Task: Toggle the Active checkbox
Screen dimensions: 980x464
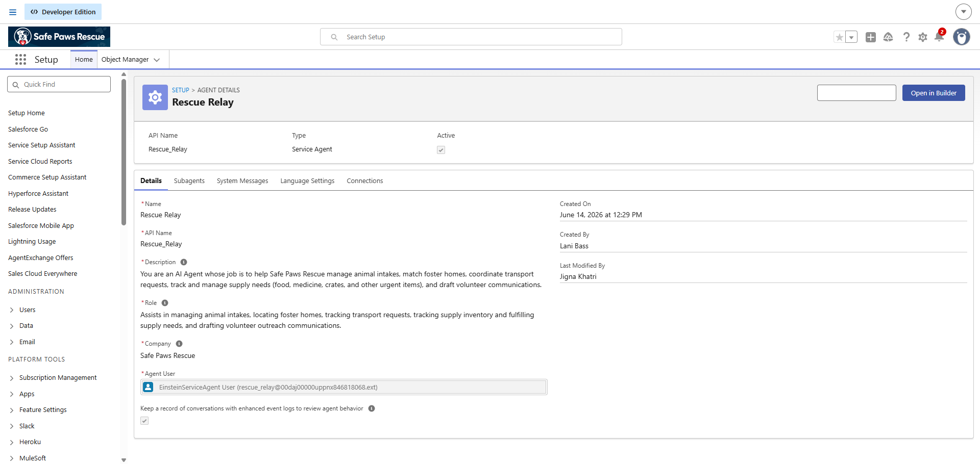Action: (441, 150)
